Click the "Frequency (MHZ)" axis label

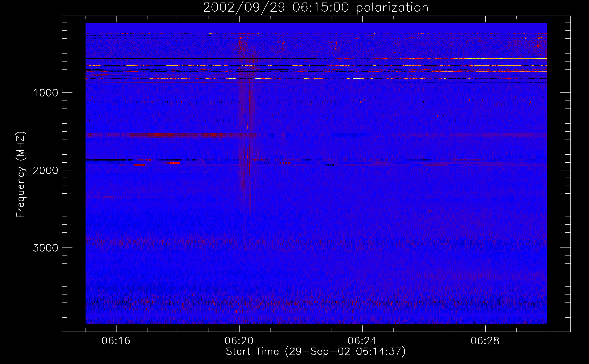[21, 175]
